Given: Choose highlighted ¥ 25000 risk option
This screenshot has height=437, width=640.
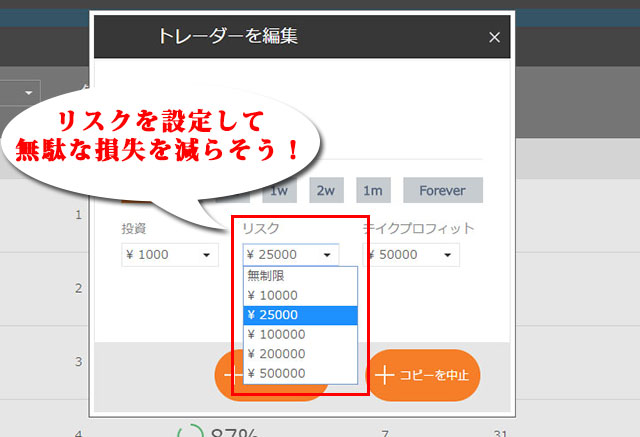Looking at the screenshot, I should pyautogui.click(x=300, y=315).
